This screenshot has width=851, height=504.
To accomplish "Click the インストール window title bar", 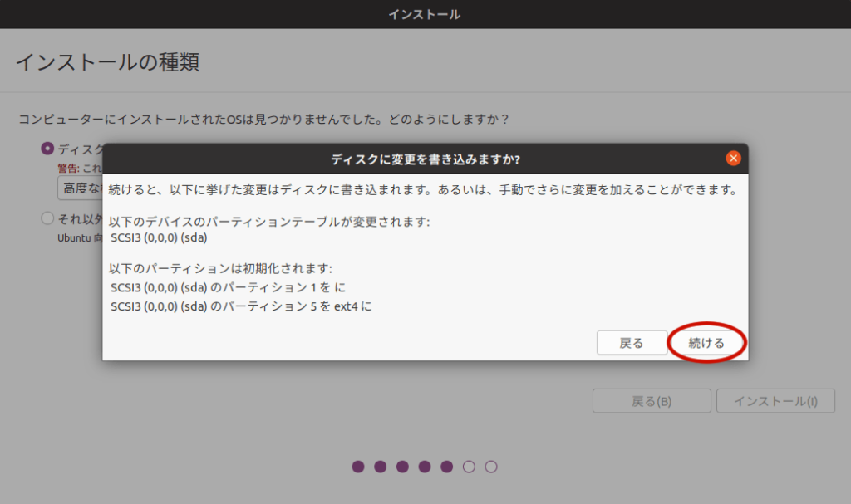I will point(425,13).
